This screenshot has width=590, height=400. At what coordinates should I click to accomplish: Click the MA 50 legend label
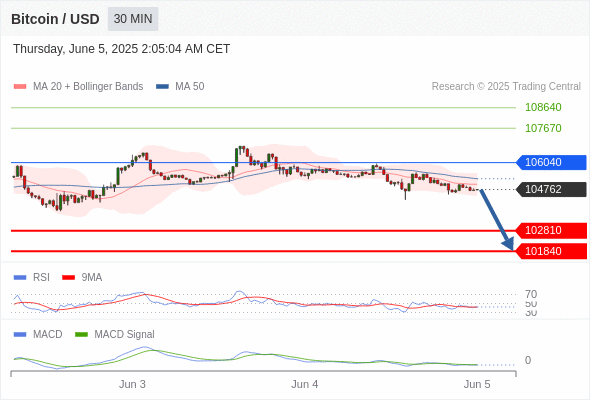(190, 87)
